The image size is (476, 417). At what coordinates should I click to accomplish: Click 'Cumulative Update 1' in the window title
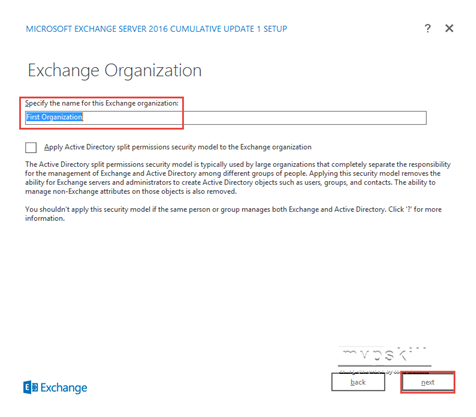point(215,29)
